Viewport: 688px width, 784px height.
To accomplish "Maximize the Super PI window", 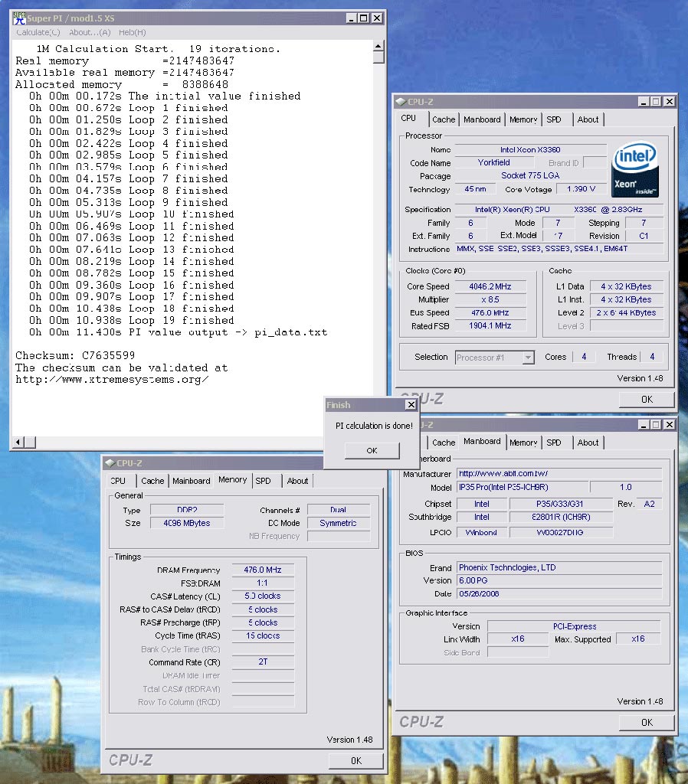I will (x=364, y=18).
